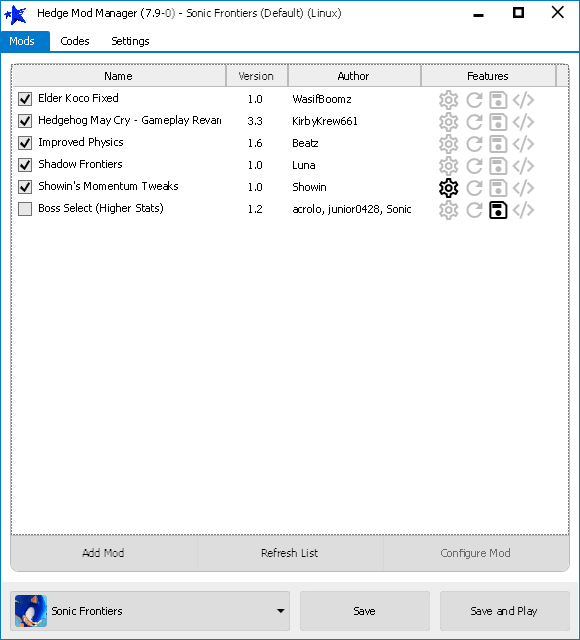The image size is (580, 640).
Task: Sort mods by the Author column header
Action: coord(354,76)
